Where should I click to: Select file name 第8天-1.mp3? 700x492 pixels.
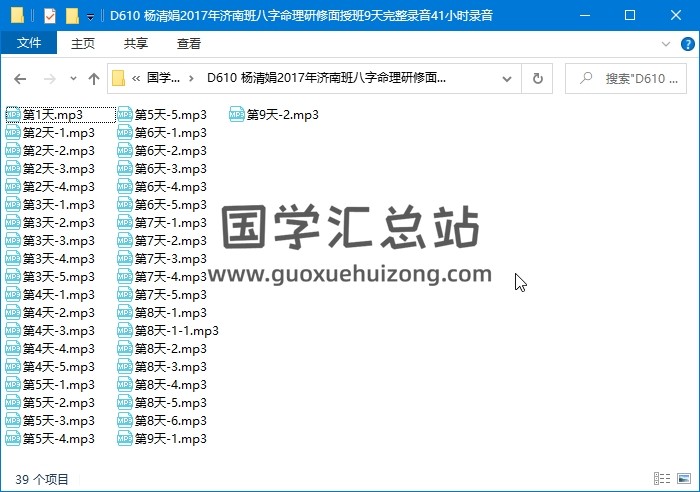(x=171, y=313)
